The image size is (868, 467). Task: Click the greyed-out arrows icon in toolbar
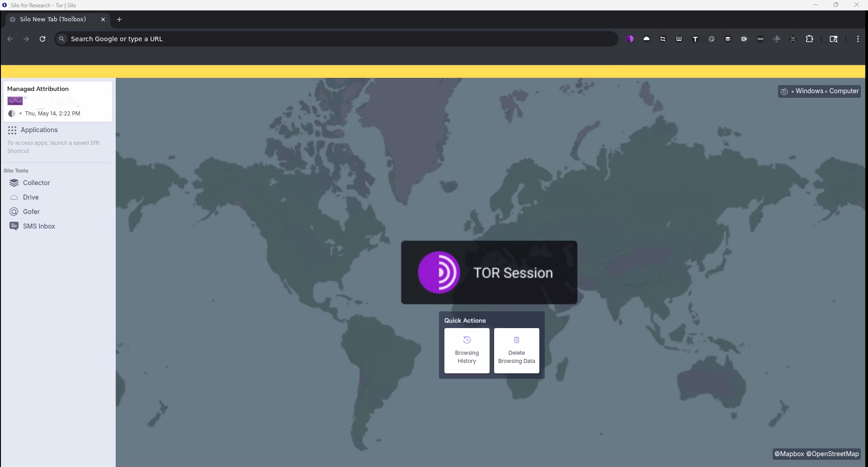[777, 39]
